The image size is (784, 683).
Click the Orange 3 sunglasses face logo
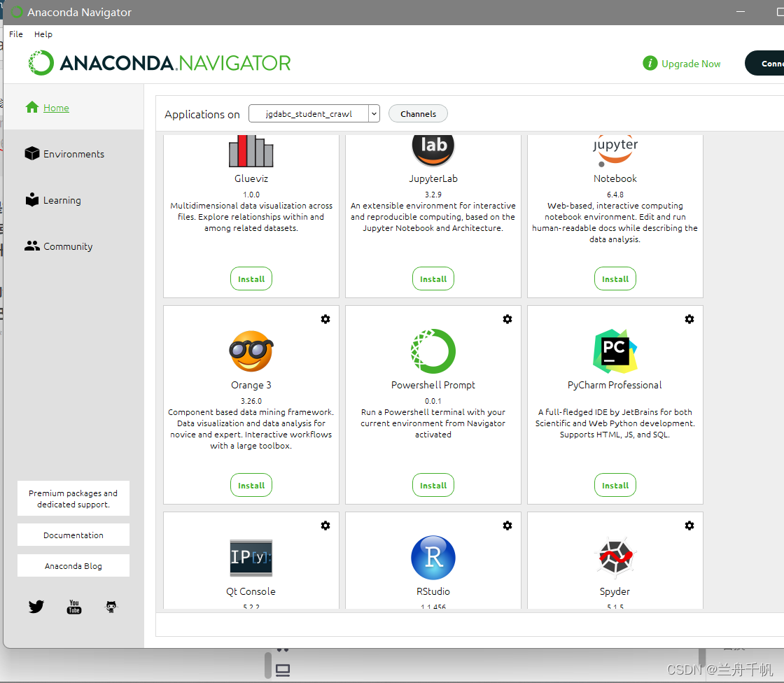click(x=251, y=351)
